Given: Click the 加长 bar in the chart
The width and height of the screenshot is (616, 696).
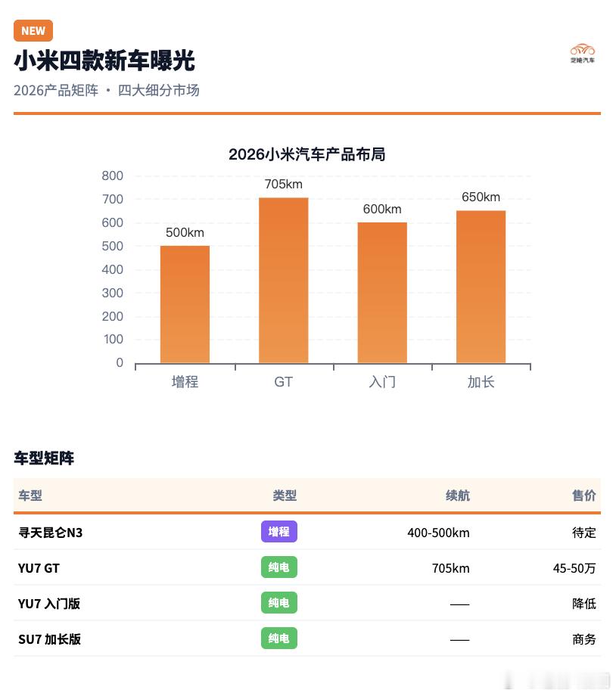Looking at the screenshot, I should 481,287.
